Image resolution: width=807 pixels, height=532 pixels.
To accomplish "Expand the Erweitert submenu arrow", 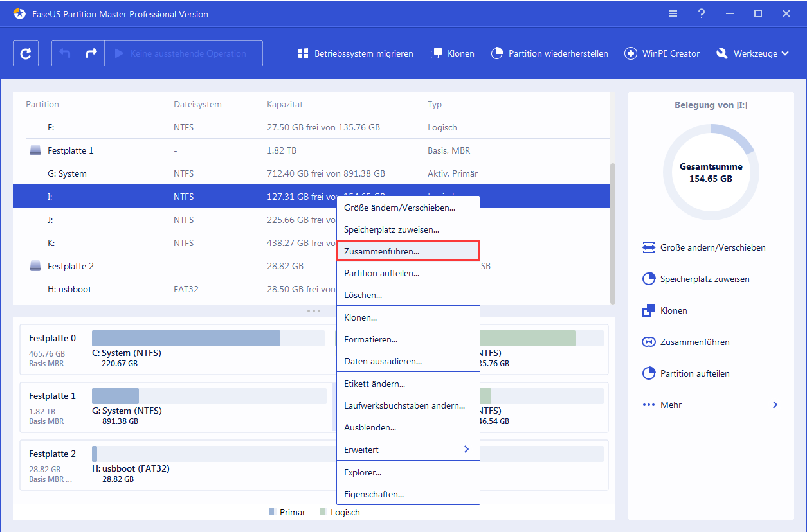I will [467, 450].
